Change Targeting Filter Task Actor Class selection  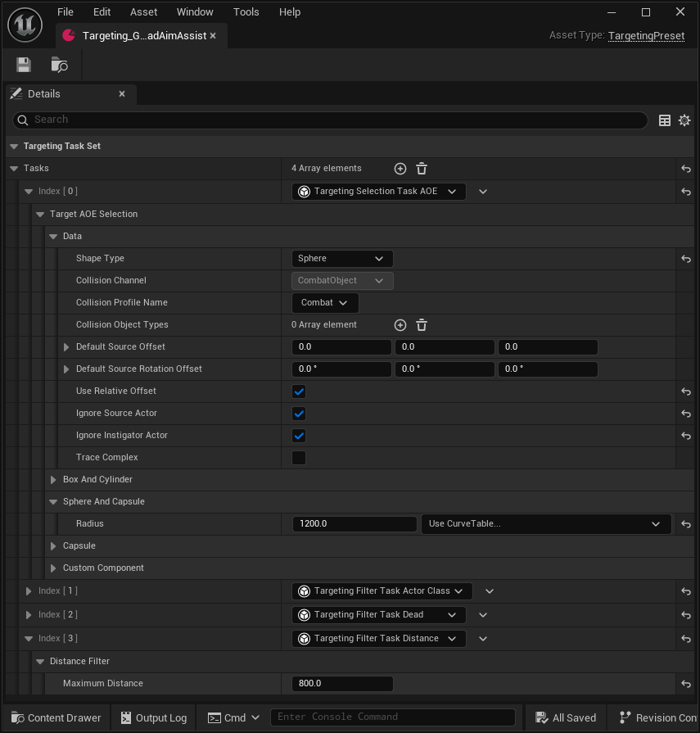(382, 590)
